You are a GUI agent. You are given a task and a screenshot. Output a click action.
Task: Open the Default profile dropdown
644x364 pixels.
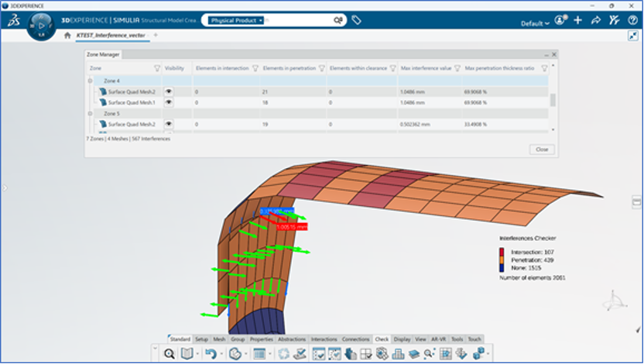pos(535,23)
